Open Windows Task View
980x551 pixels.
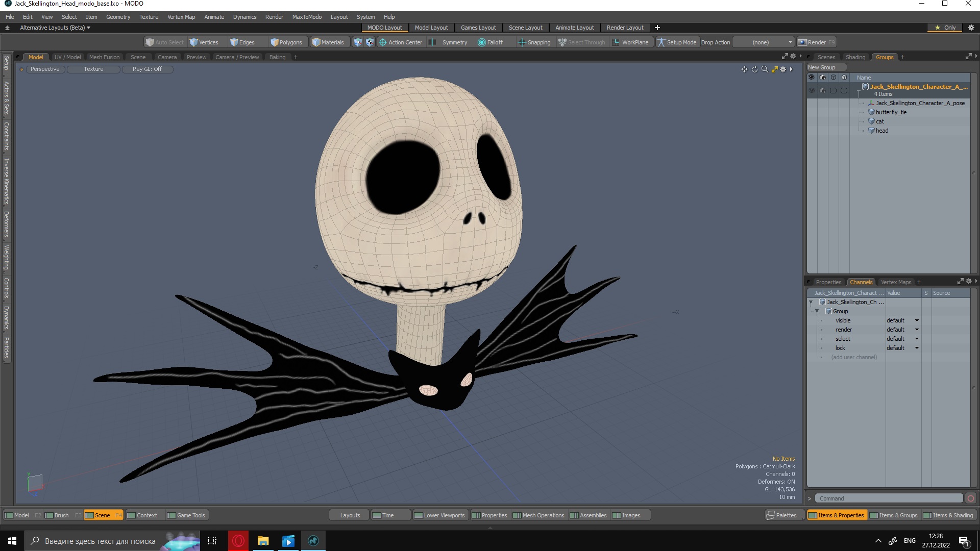click(212, 541)
